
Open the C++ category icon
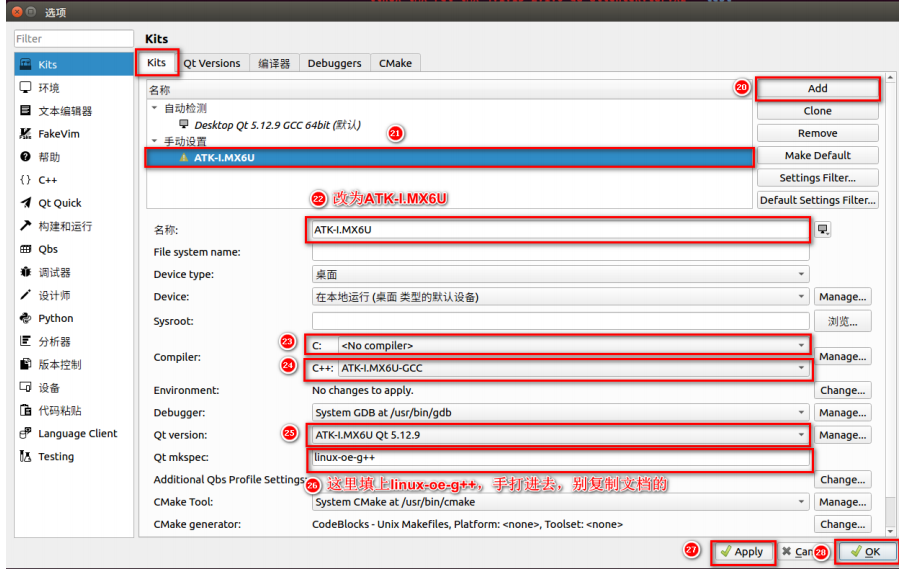pos(25,179)
